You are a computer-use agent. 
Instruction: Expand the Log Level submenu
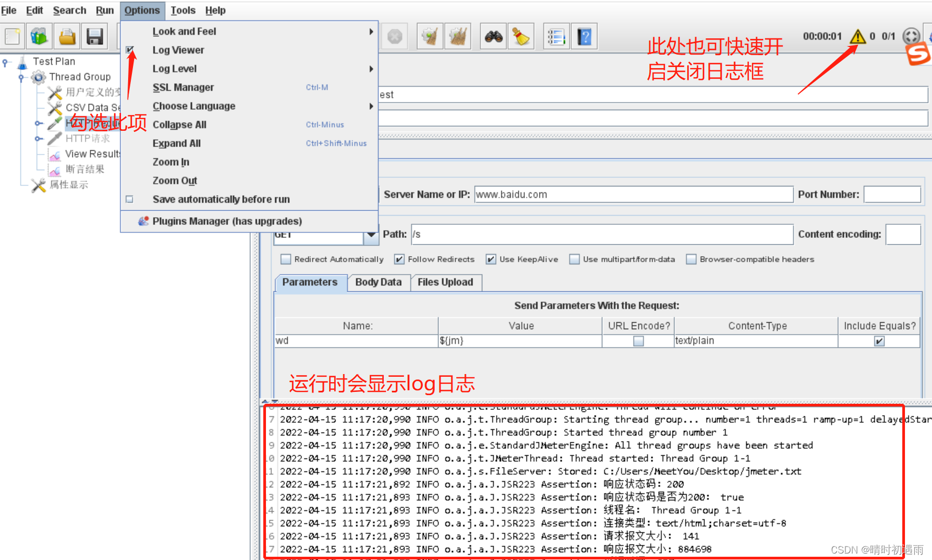click(249, 69)
